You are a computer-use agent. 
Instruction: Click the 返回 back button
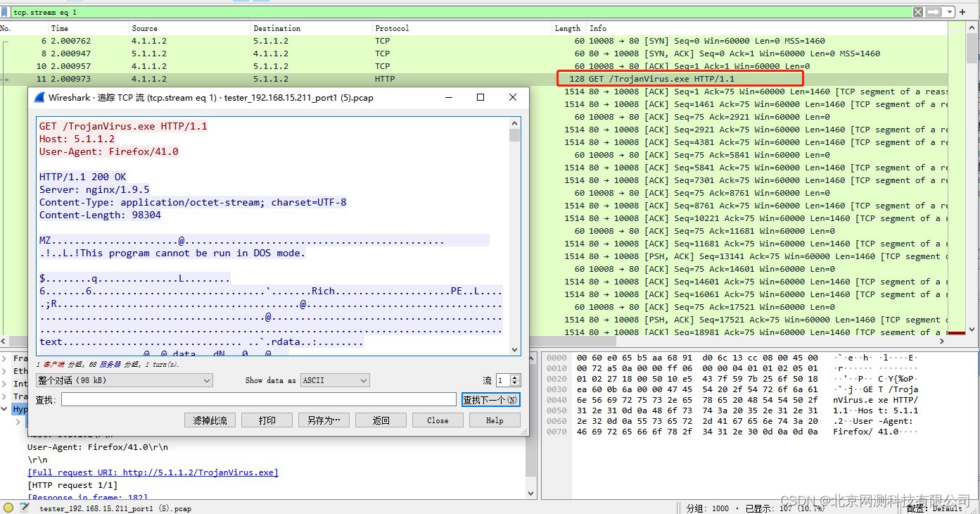click(381, 420)
